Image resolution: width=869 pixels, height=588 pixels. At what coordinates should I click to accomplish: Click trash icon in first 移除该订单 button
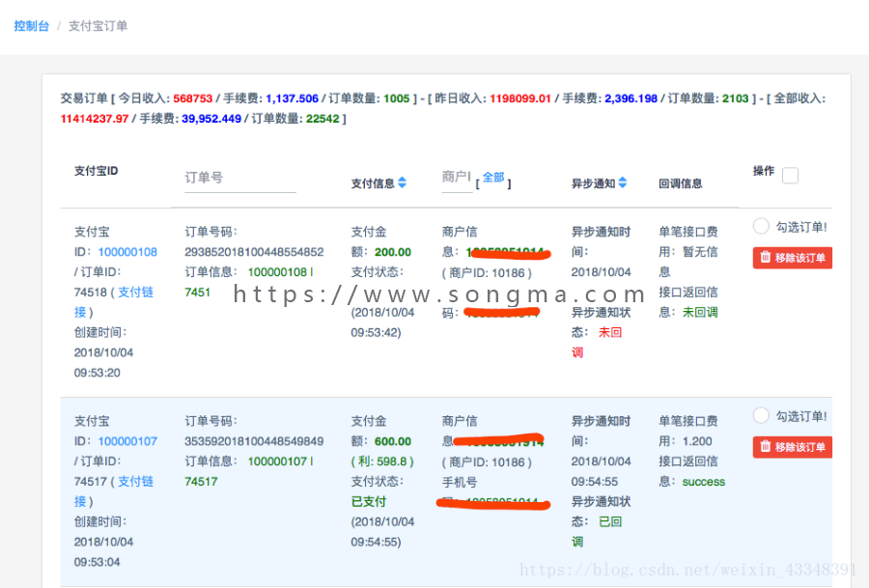click(x=766, y=257)
